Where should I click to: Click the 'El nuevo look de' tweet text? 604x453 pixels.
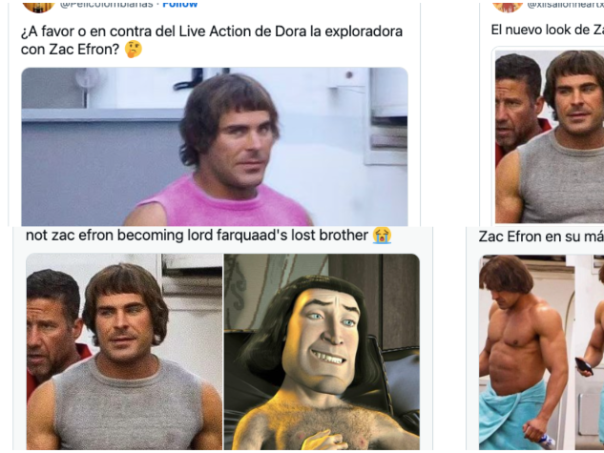coord(547,30)
